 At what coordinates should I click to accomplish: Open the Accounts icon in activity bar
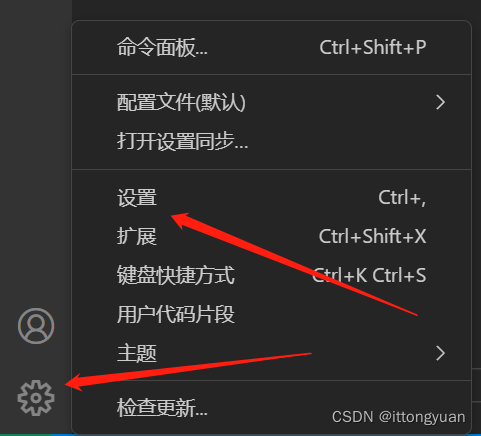36,326
